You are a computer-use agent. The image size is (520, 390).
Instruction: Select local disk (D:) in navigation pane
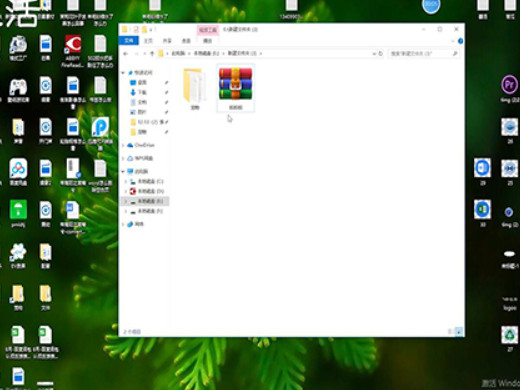[x=147, y=191]
